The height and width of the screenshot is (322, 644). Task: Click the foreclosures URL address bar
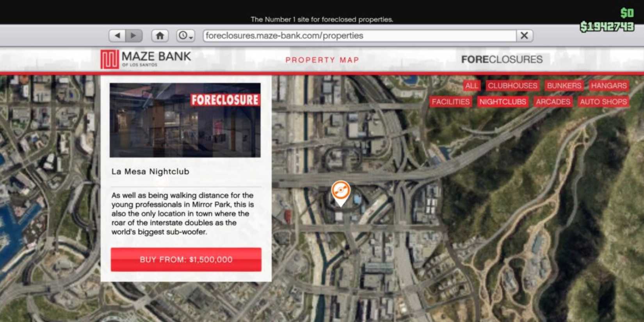(x=359, y=36)
